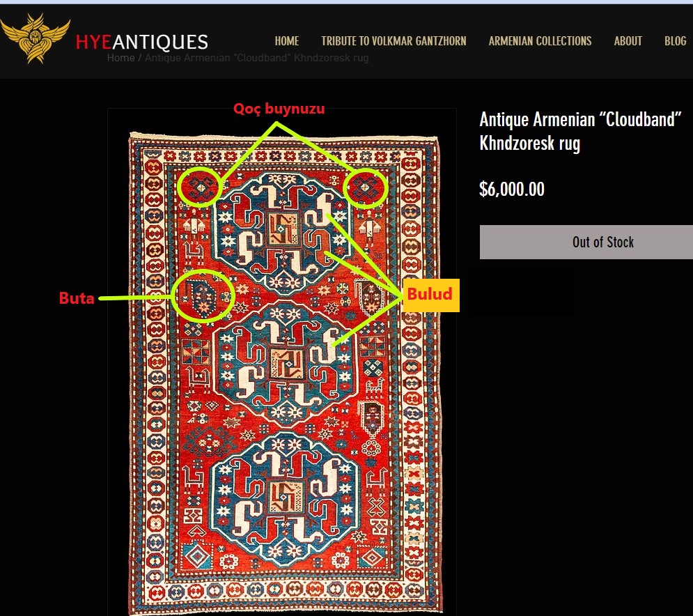
Task: Go to the ABOUT page
Action: pos(628,41)
